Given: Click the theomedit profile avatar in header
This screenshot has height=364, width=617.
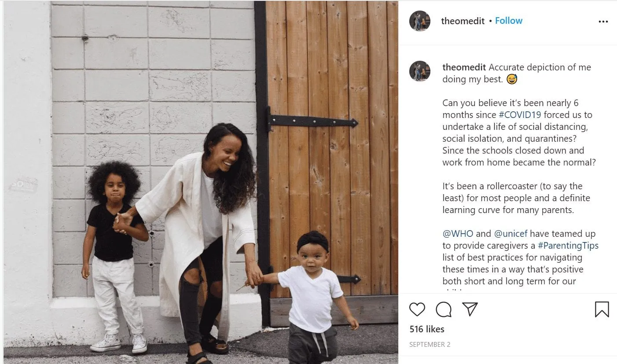Looking at the screenshot, I should (x=420, y=21).
